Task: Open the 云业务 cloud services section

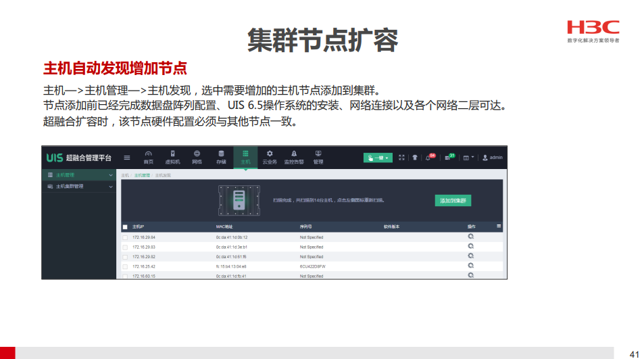Action: pos(270,158)
